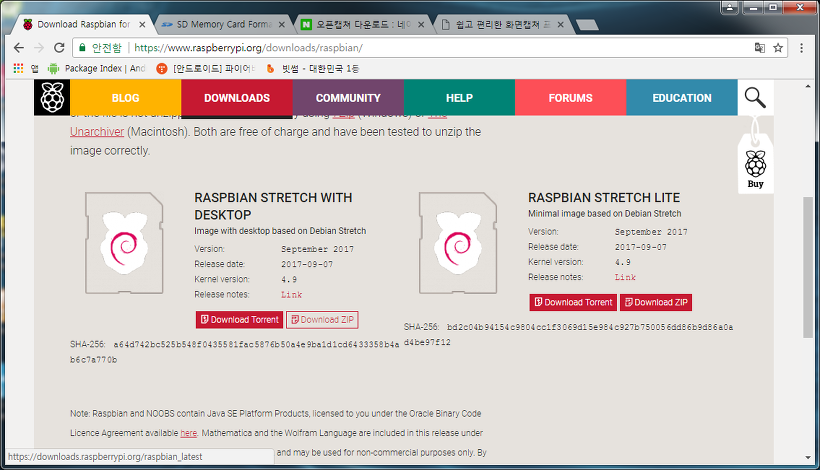Open the DOWNLOADS navigation menu
This screenshot has width=820, height=470.
point(237,98)
